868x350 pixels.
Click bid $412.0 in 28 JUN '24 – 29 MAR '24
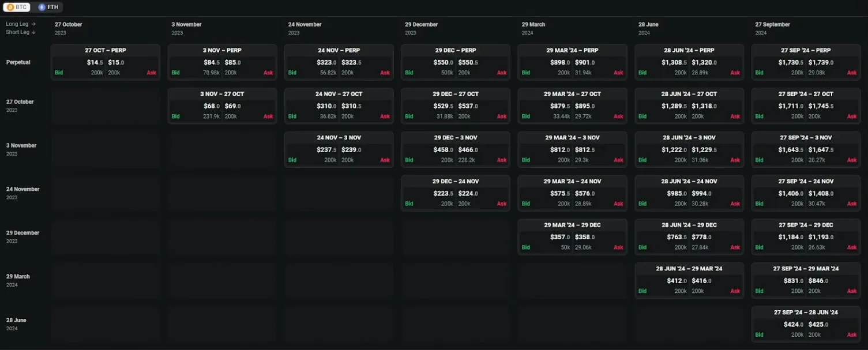tap(677, 281)
